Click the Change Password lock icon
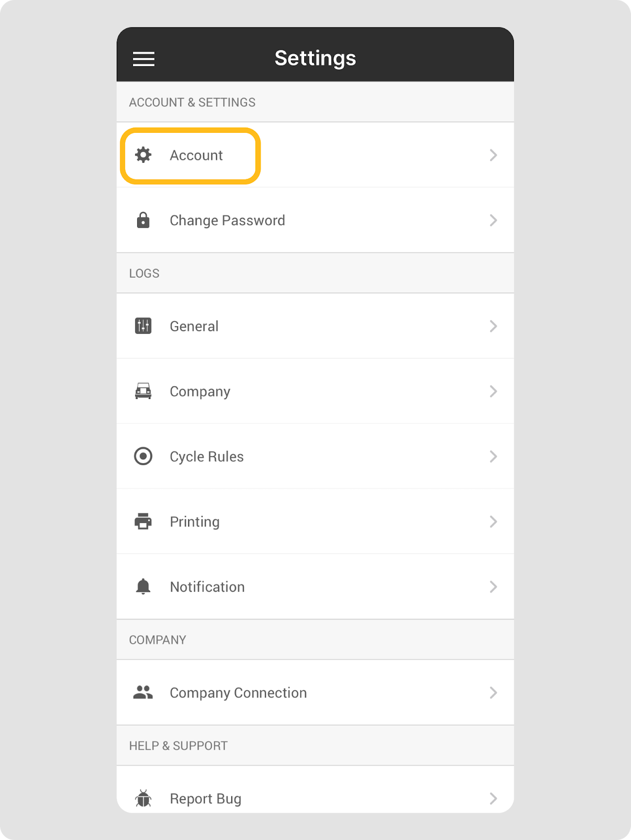 (x=143, y=220)
